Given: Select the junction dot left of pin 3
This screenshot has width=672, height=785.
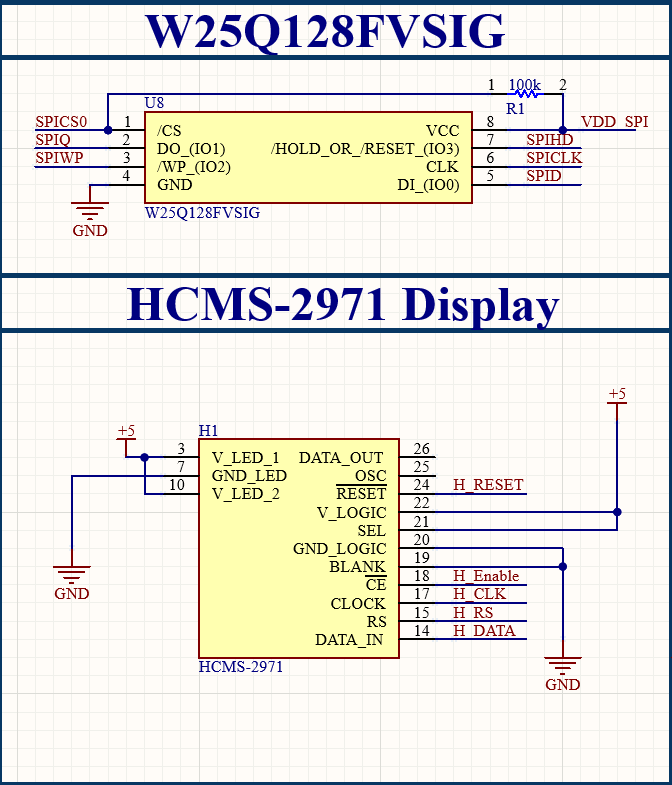Looking at the screenshot, I should 144,457.
